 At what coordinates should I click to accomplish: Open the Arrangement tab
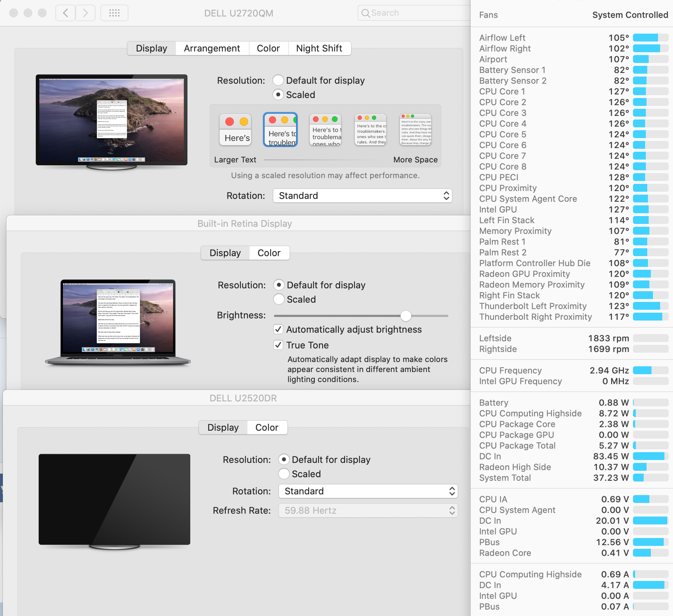point(212,48)
